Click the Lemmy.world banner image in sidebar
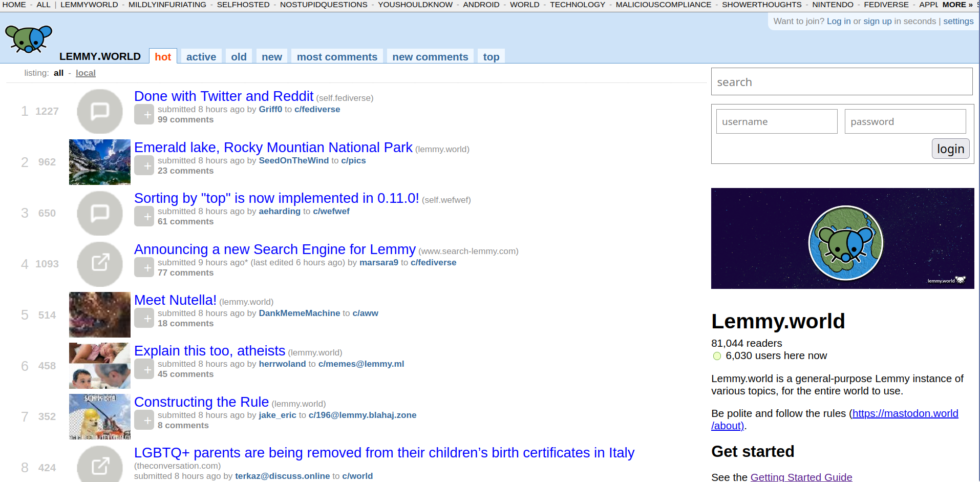Viewport: 980px width, 482px height. click(842, 238)
